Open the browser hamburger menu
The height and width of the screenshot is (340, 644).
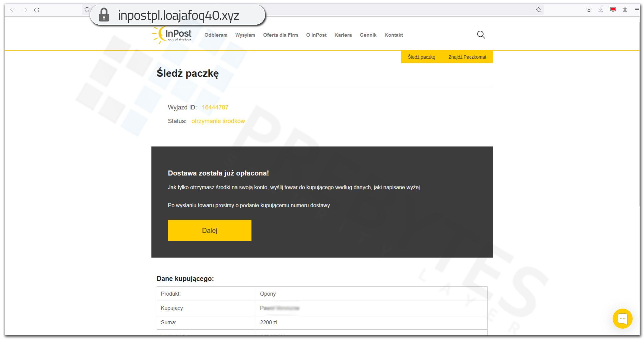[x=637, y=10]
